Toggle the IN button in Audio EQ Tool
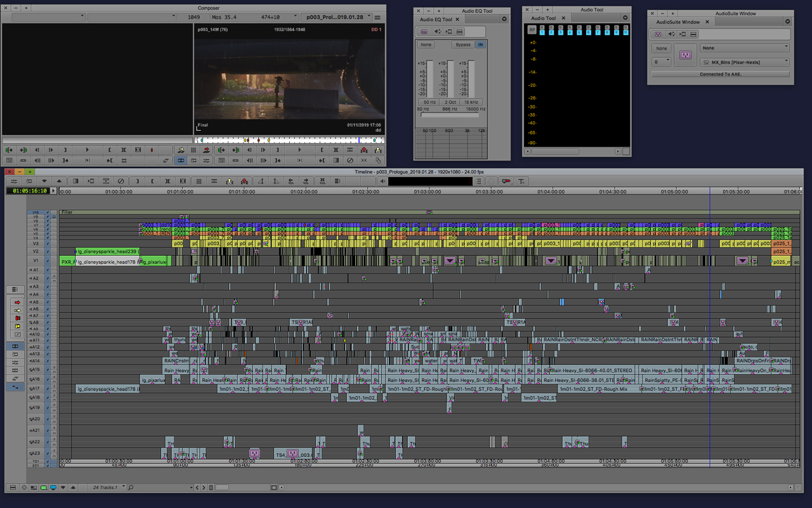 point(480,44)
